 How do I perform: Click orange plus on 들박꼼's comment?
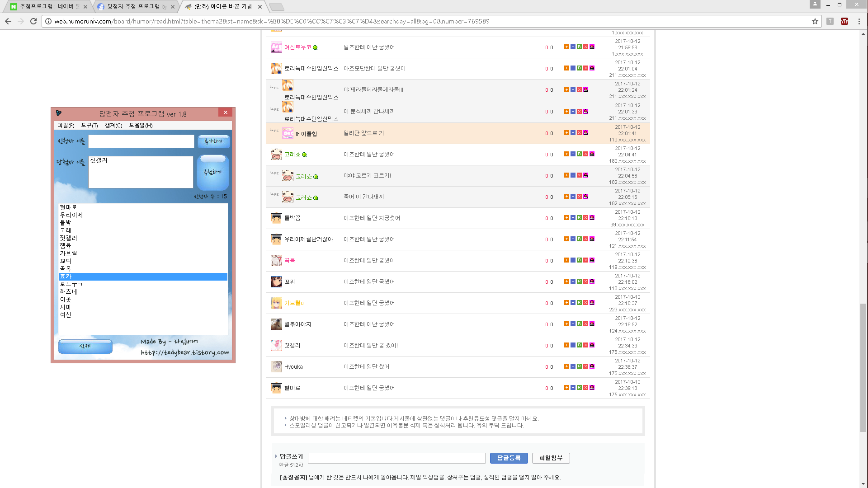pyautogui.click(x=566, y=218)
